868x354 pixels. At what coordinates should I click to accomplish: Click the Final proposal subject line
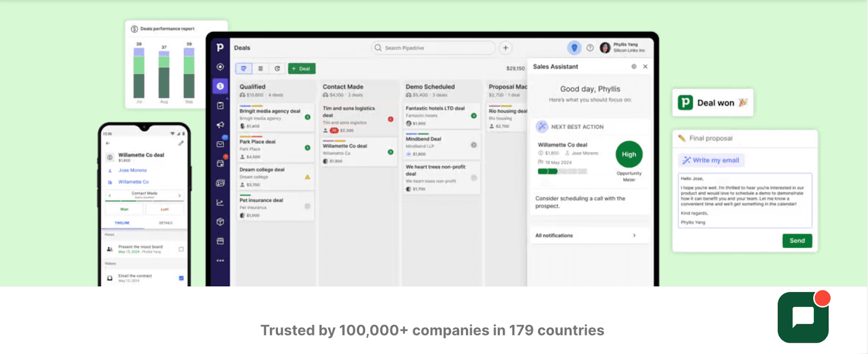coord(711,138)
